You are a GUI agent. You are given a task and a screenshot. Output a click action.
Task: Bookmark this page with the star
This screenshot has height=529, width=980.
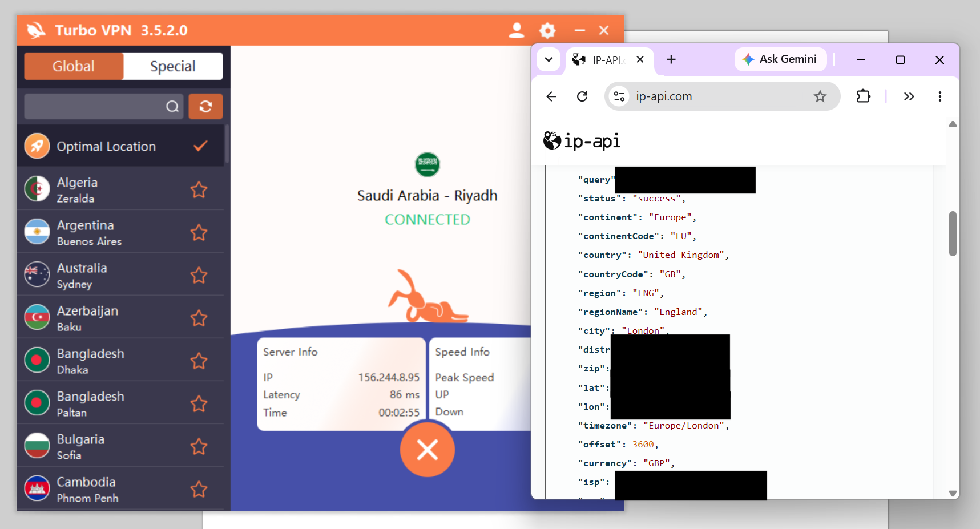click(820, 96)
